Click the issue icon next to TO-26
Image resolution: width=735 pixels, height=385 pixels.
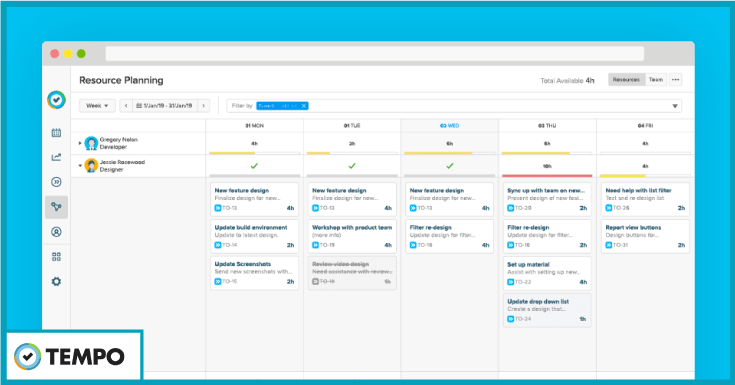pos(608,208)
